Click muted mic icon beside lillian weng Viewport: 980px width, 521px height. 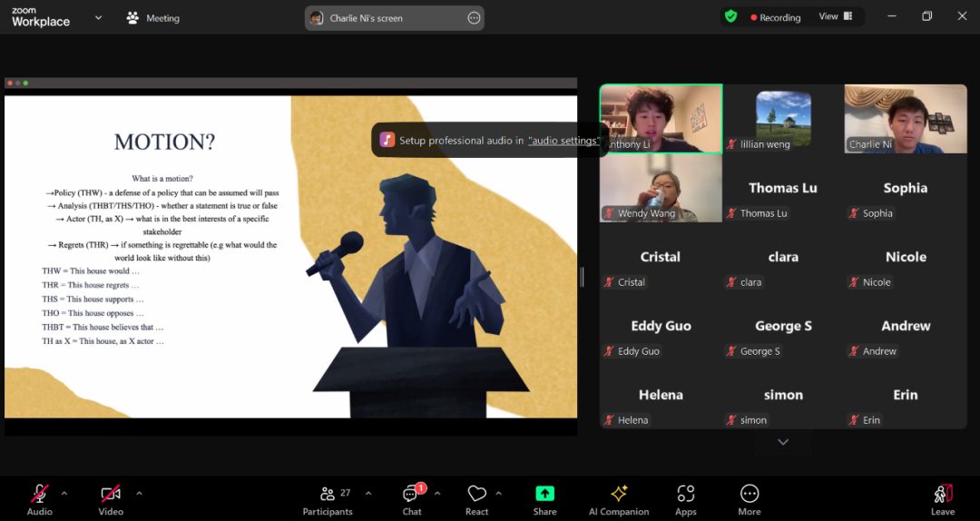coord(731,143)
